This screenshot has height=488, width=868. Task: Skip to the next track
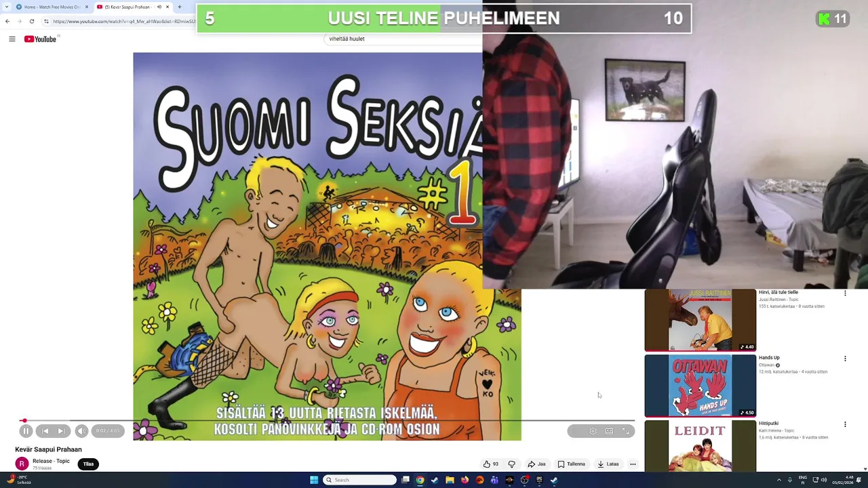point(60,431)
